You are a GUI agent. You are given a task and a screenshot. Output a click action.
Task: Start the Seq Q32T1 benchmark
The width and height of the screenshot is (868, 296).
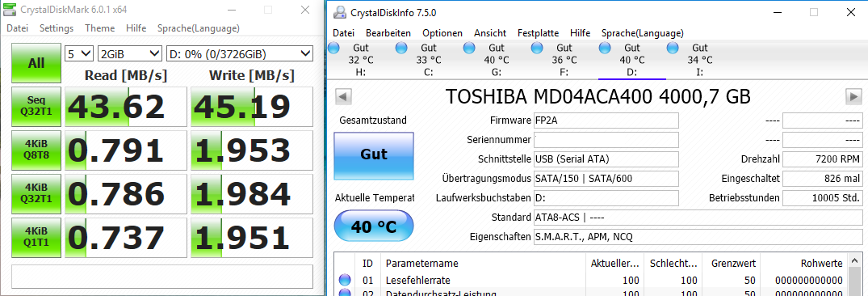tap(36, 107)
